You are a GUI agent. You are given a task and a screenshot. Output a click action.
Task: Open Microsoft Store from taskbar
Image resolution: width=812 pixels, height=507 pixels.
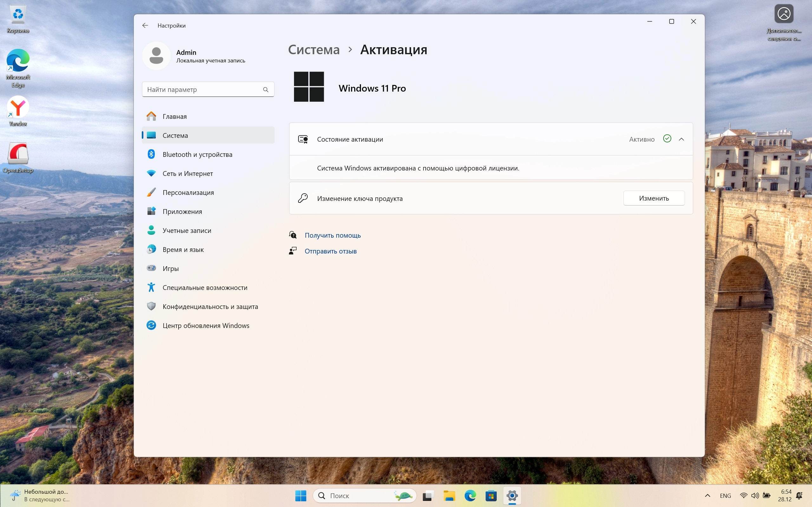click(491, 496)
